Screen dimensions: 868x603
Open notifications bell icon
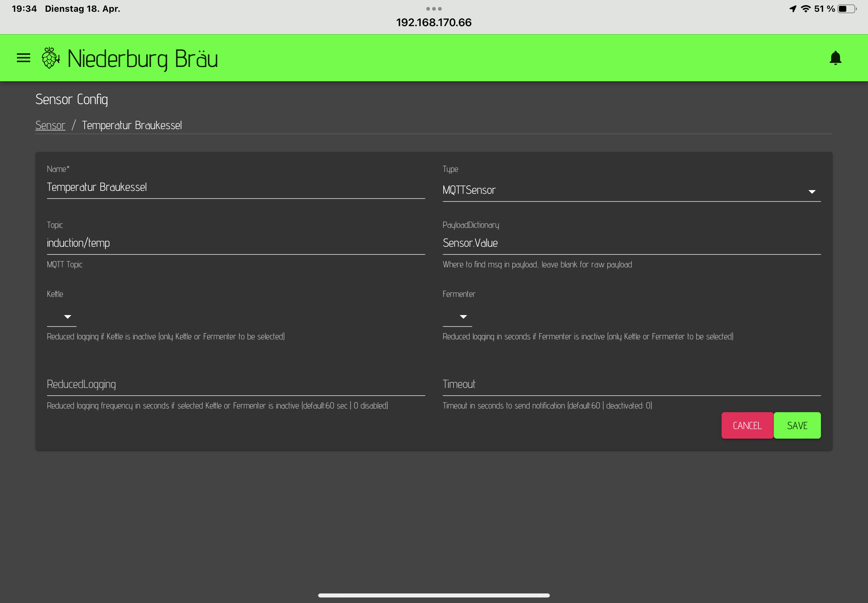835,58
